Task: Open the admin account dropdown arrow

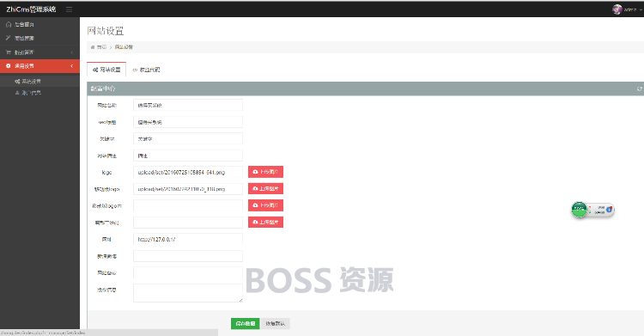Action: [641, 9]
